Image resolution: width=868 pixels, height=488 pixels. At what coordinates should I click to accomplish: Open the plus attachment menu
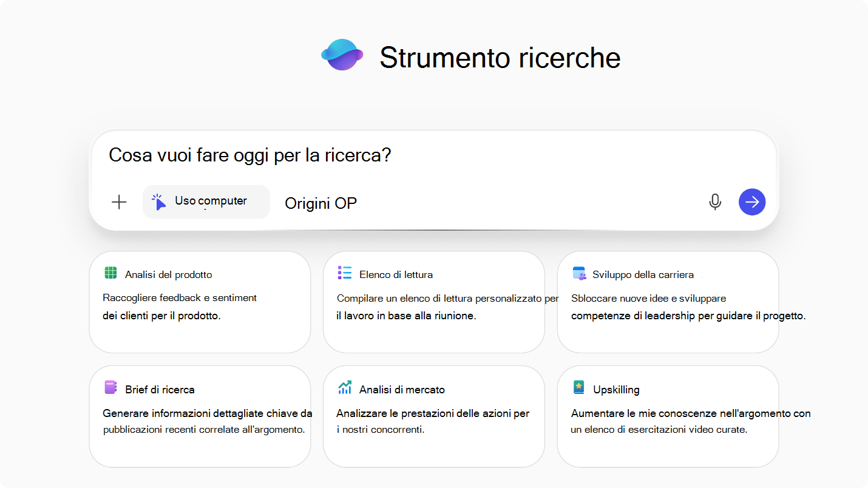119,202
